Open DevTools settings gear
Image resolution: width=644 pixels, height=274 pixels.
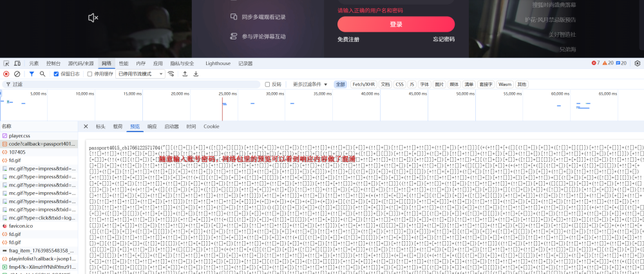[637, 63]
